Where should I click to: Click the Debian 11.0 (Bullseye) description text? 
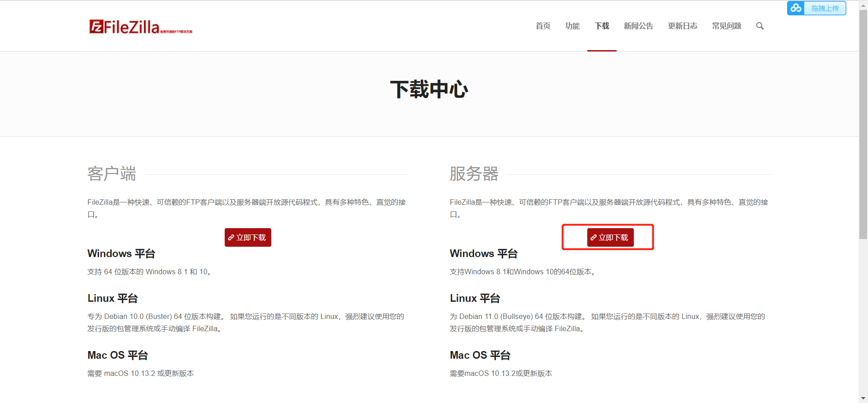coord(608,323)
